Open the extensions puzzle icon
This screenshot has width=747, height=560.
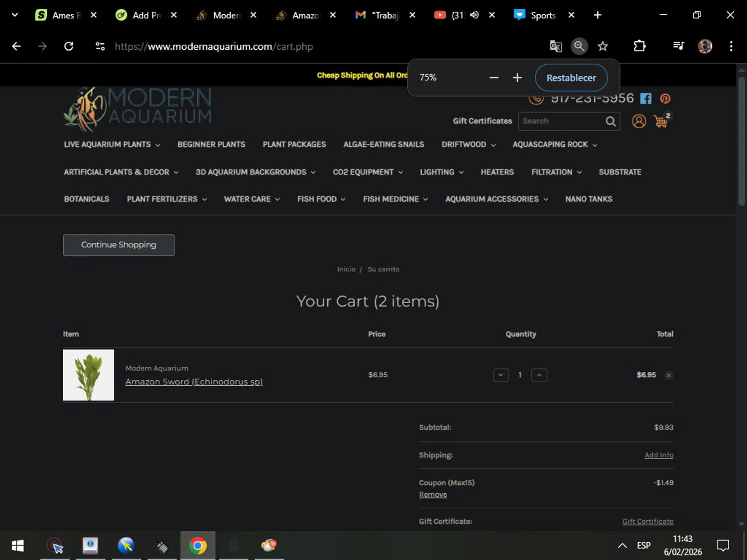tap(639, 46)
